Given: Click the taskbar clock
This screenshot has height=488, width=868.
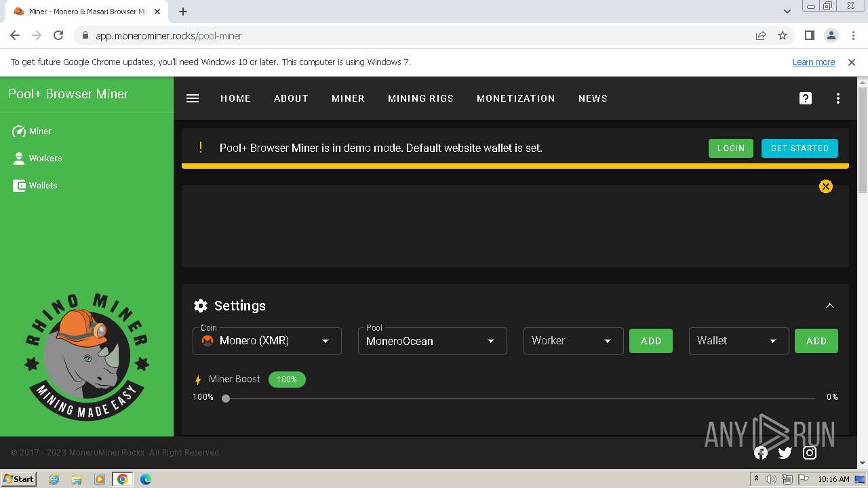Looking at the screenshot, I should click(833, 479).
